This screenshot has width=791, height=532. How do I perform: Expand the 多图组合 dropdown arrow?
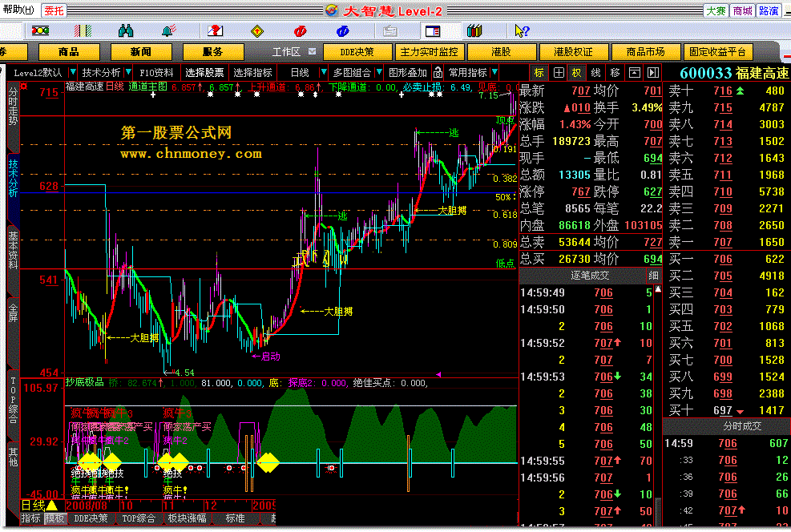(379, 73)
